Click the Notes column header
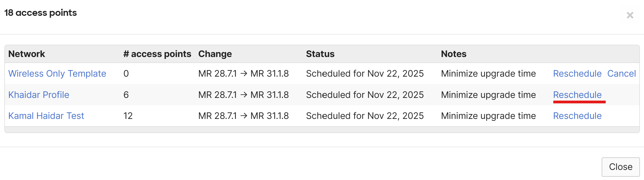The image size is (644, 180). [x=454, y=54]
